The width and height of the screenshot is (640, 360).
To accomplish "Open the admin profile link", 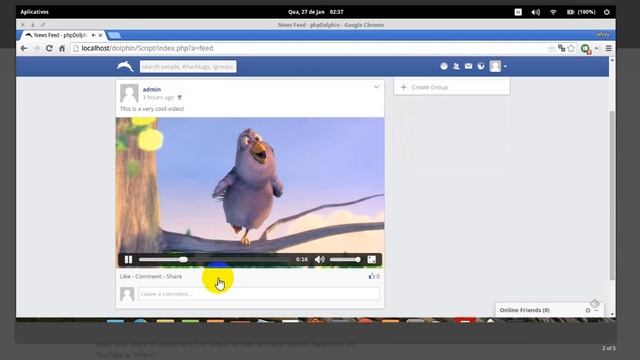I will pyautogui.click(x=152, y=89).
